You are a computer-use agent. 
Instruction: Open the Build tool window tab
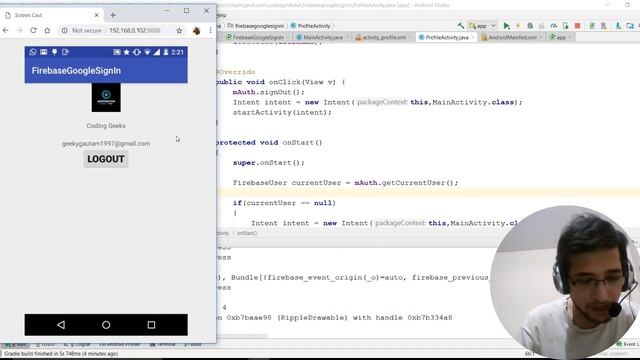[193, 345]
